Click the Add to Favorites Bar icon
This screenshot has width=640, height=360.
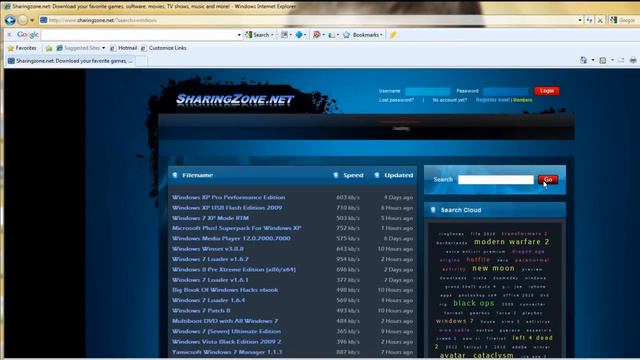coord(49,48)
